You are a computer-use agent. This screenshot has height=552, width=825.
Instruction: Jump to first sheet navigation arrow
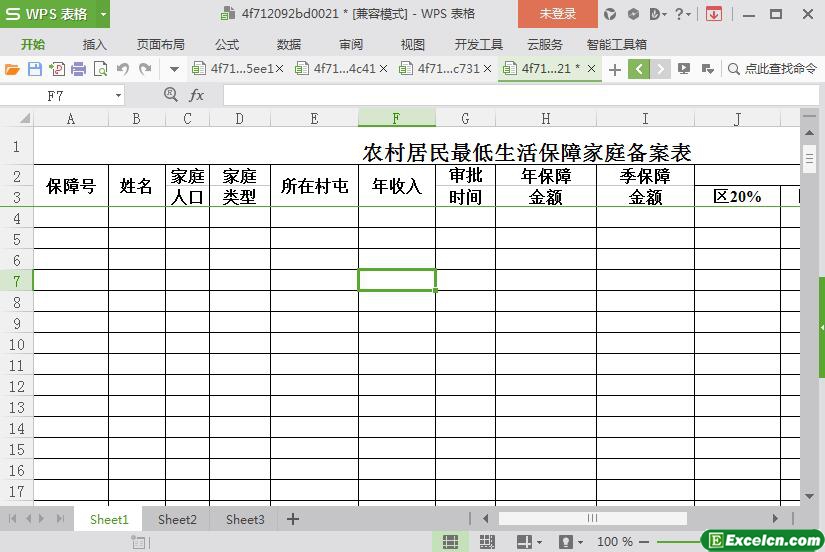pos(12,519)
